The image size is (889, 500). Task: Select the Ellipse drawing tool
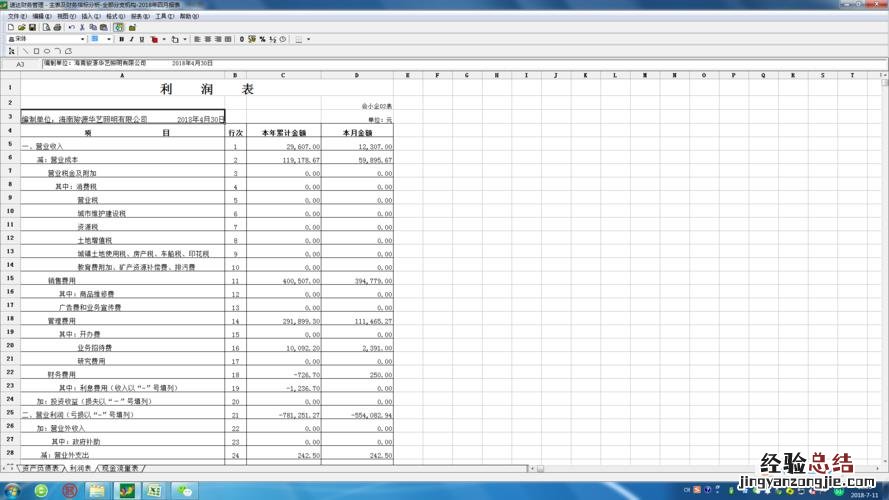pyautogui.click(x=47, y=51)
